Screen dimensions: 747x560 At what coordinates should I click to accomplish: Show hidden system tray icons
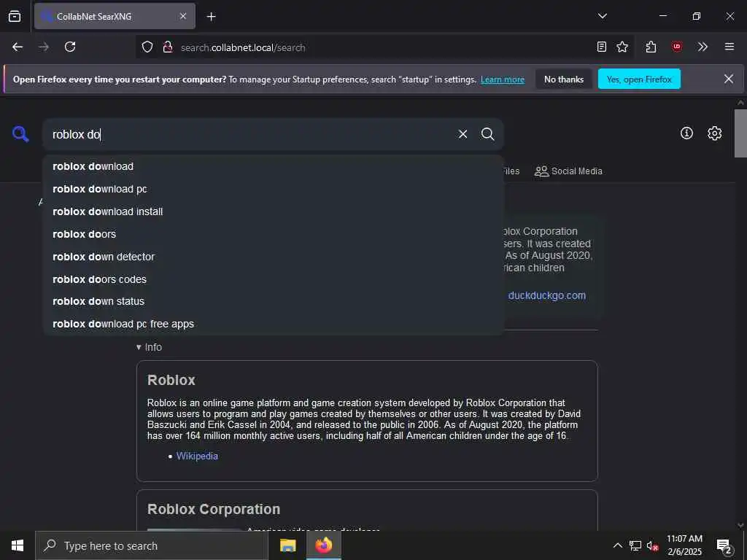pos(617,545)
